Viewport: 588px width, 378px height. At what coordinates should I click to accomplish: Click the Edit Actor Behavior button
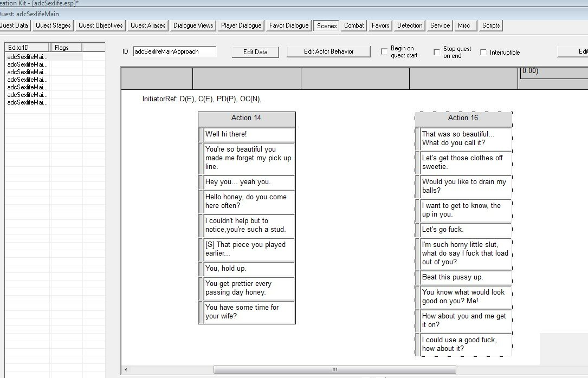click(x=328, y=51)
